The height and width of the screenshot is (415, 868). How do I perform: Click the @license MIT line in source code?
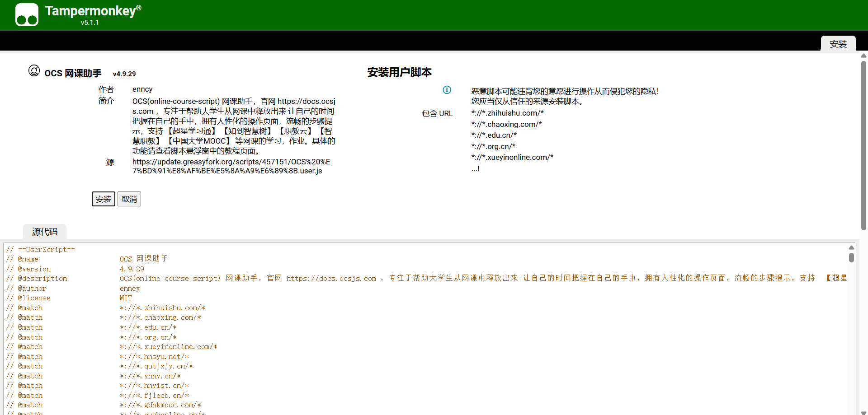[126, 298]
